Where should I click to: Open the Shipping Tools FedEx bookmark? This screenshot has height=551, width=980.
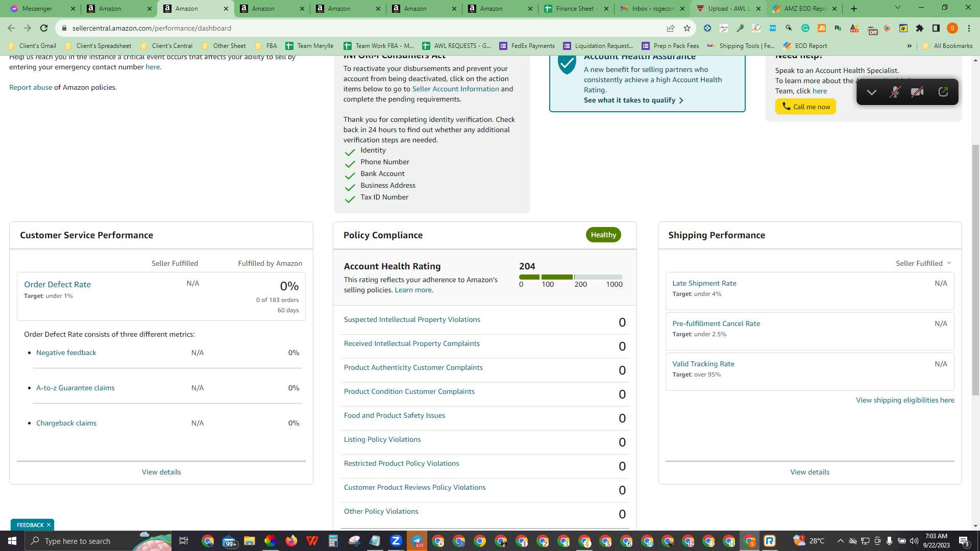(x=741, y=46)
